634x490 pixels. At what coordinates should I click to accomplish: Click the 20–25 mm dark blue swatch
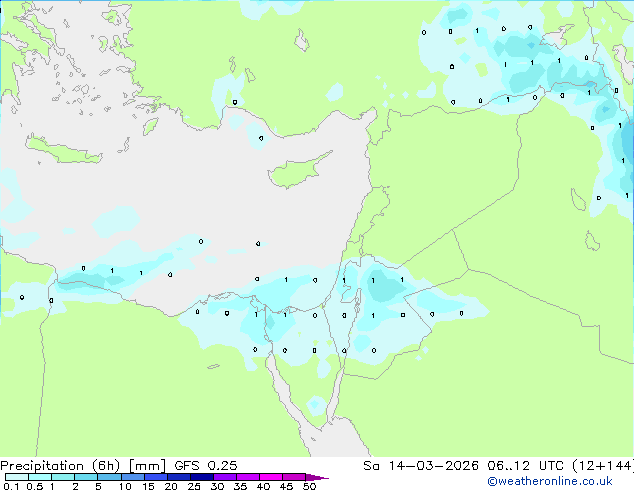178,477
